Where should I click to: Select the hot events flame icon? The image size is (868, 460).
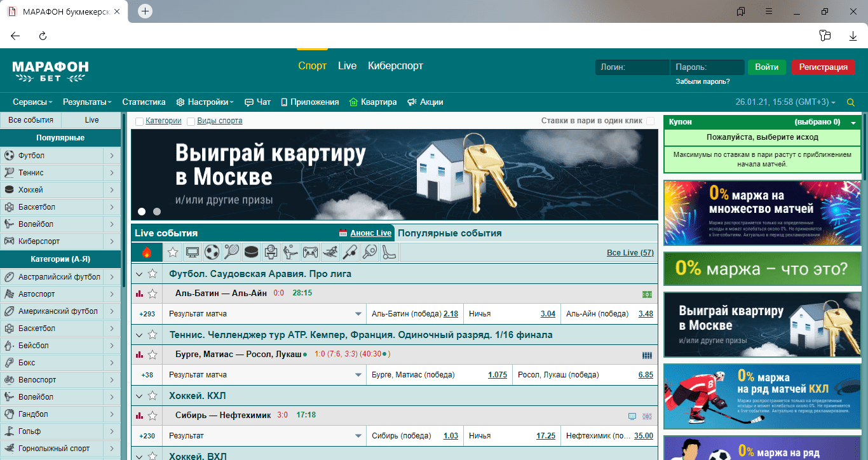click(147, 252)
